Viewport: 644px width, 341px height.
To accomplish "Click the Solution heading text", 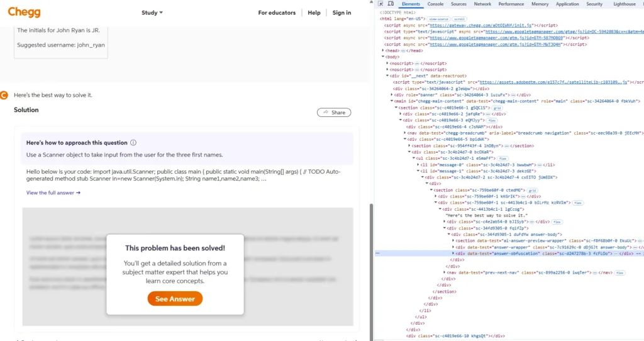I will [26, 109].
